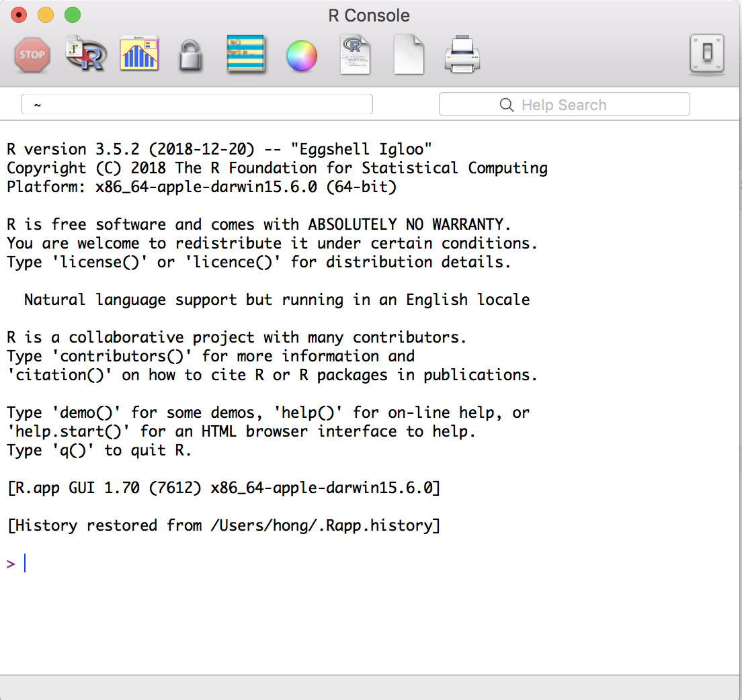Click the padlock authentication icon
742x700 pixels.
[191, 56]
